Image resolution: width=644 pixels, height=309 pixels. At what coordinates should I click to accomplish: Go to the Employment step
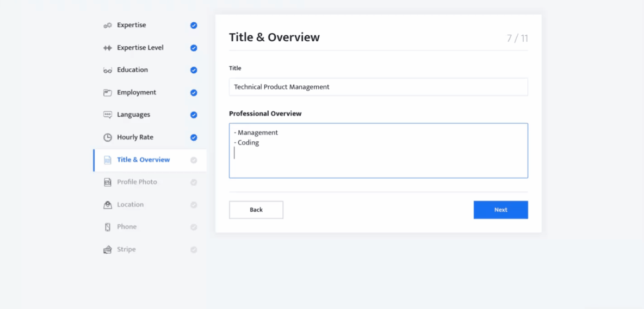coord(137,93)
